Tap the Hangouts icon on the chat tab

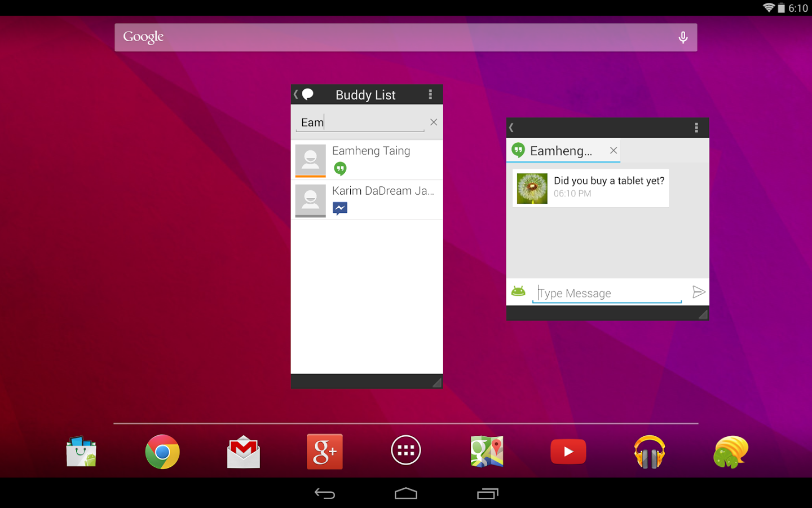(x=518, y=150)
